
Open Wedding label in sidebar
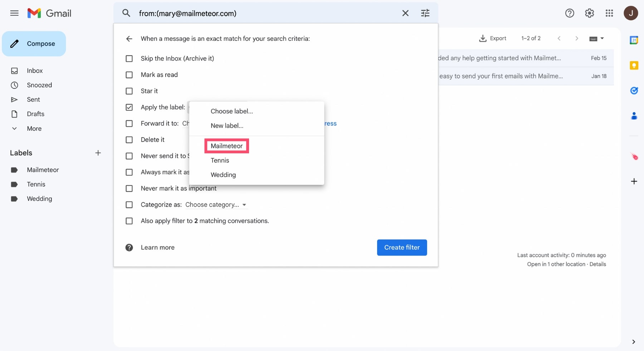[39, 199]
